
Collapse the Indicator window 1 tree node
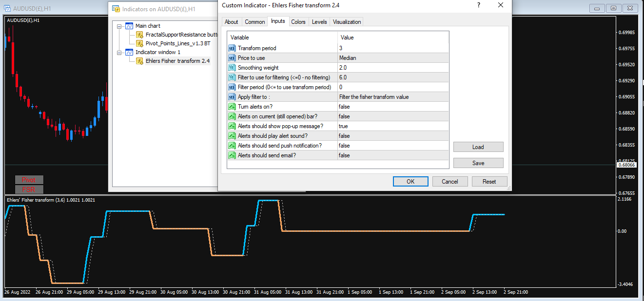[x=119, y=52]
